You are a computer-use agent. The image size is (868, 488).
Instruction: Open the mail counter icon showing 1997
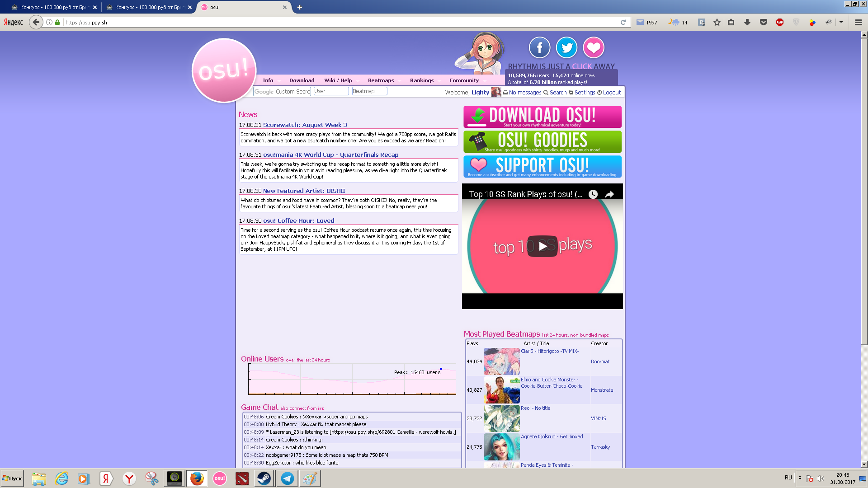(646, 22)
